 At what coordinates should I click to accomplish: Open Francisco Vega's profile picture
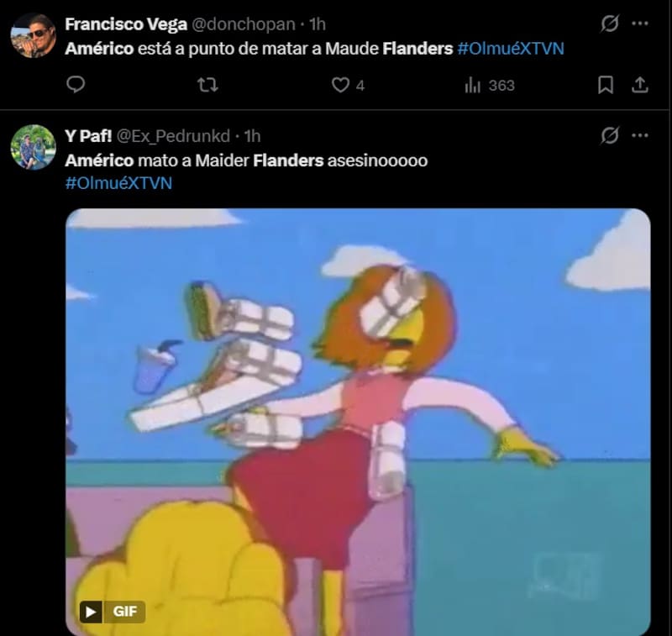click(34, 35)
